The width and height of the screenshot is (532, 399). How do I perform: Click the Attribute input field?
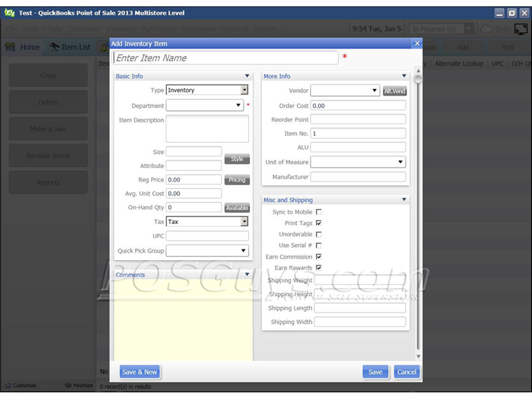tap(194, 166)
